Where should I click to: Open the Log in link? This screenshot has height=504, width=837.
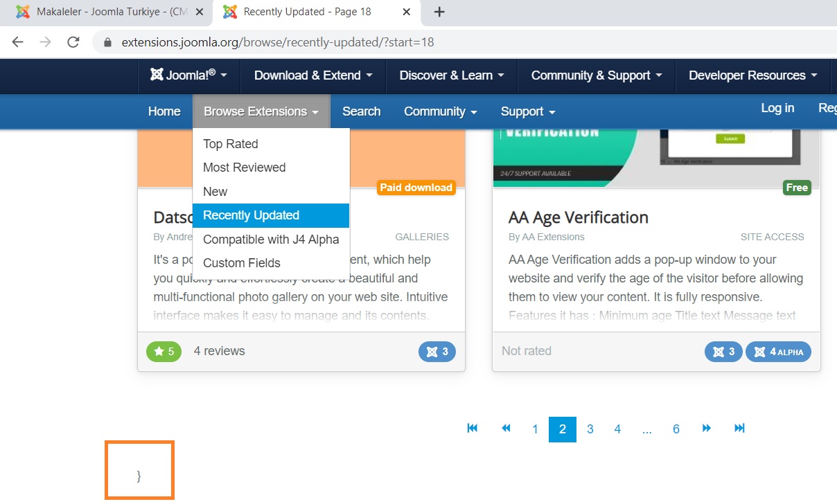(777, 108)
